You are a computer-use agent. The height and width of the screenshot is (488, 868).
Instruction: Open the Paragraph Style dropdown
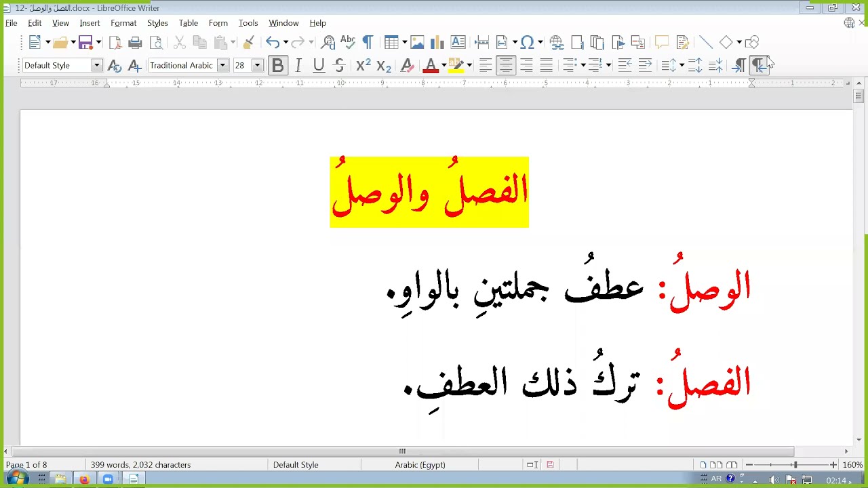(97, 66)
